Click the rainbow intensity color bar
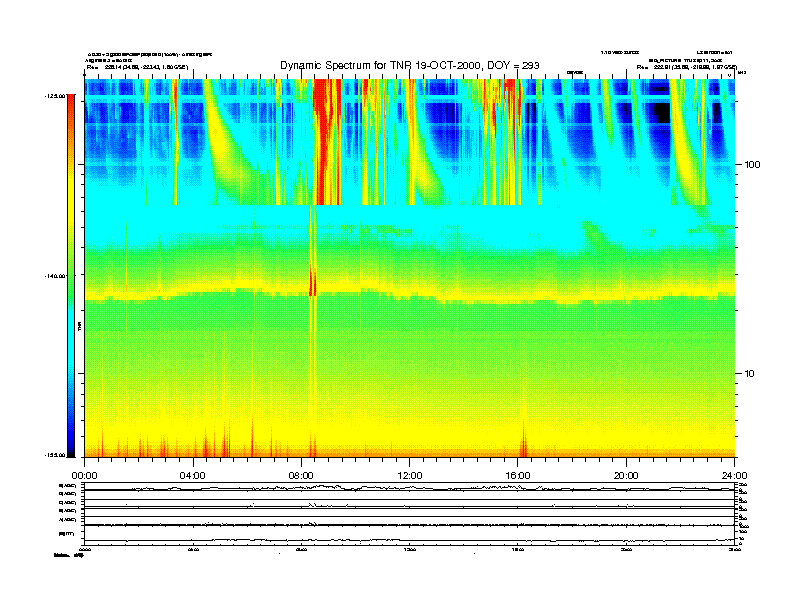This screenshot has height=612, width=792. (x=71, y=275)
